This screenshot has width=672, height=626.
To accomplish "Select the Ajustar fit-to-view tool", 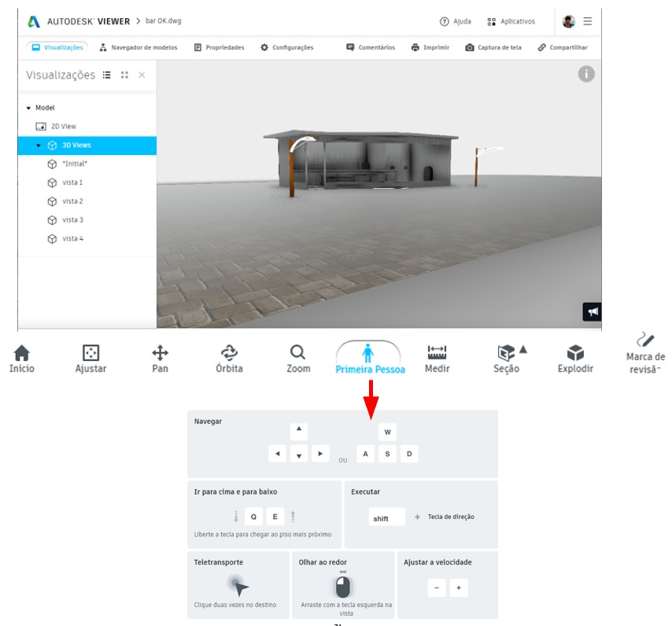I will [90, 359].
